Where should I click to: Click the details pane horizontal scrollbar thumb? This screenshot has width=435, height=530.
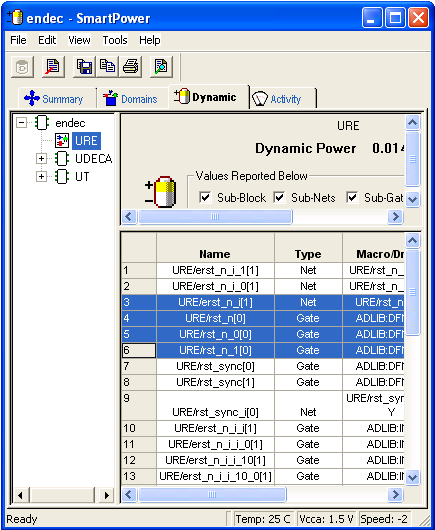pyautogui.click(x=215, y=217)
